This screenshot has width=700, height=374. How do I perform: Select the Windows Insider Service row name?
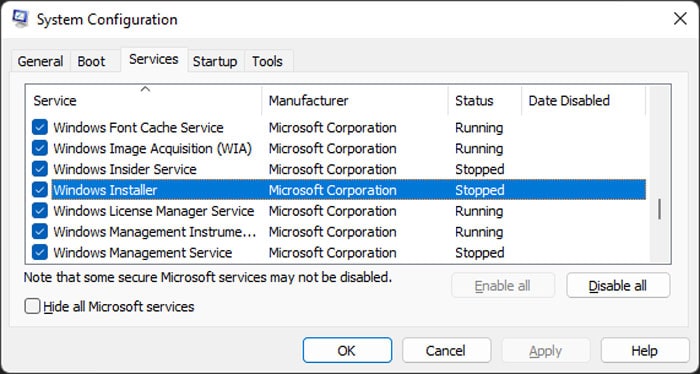(125, 169)
